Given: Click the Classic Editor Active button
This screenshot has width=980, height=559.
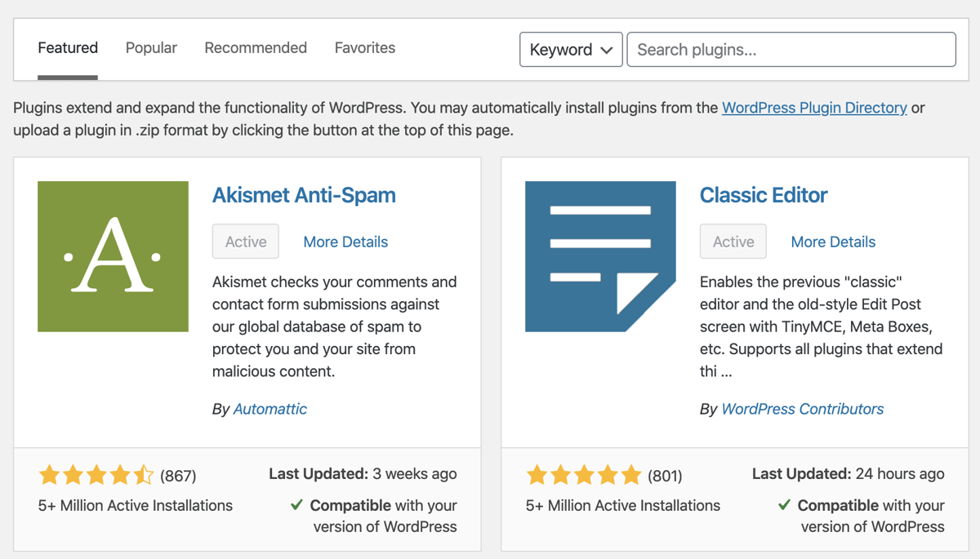Looking at the screenshot, I should click(x=733, y=242).
